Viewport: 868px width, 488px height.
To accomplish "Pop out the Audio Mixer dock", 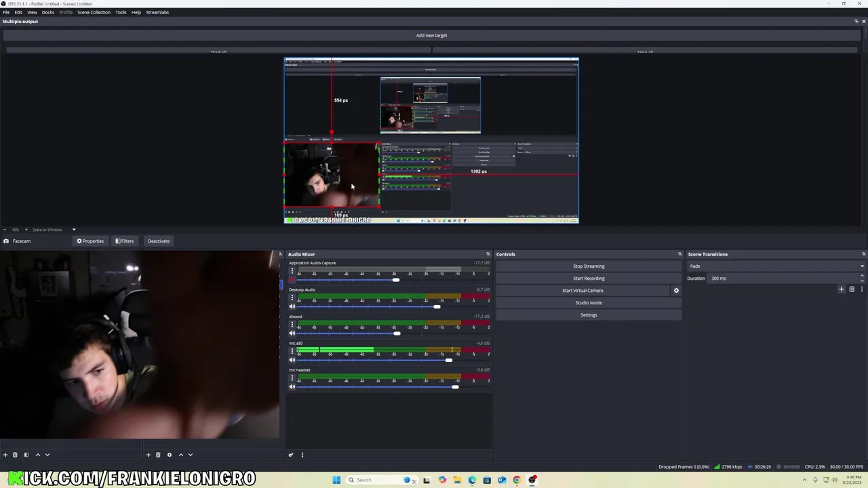I will click(x=488, y=254).
